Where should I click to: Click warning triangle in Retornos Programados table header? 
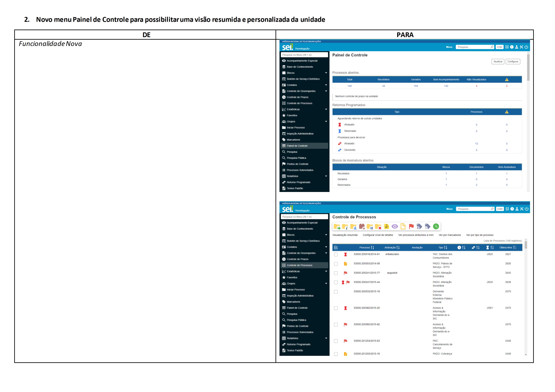coord(507,112)
